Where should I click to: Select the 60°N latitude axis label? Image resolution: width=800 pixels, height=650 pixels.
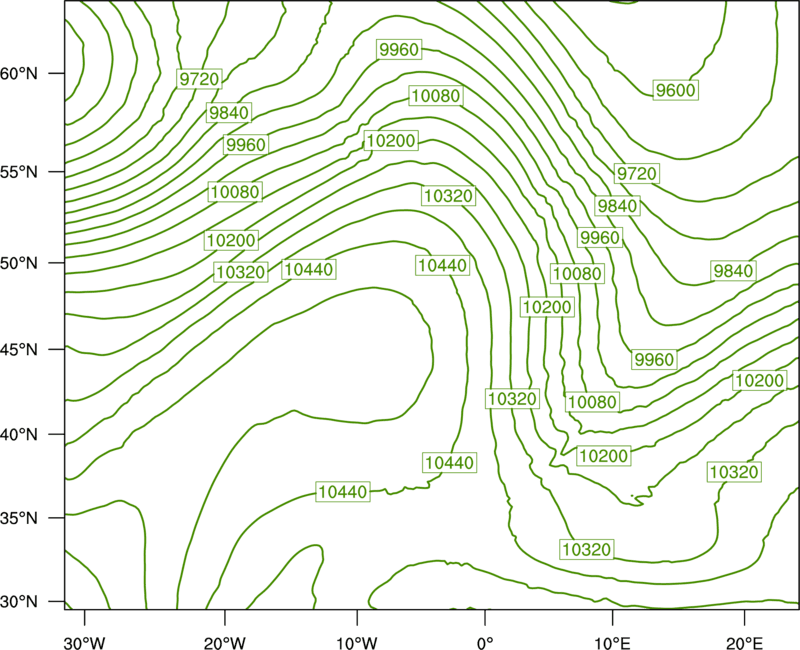click(x=19, y=74)
